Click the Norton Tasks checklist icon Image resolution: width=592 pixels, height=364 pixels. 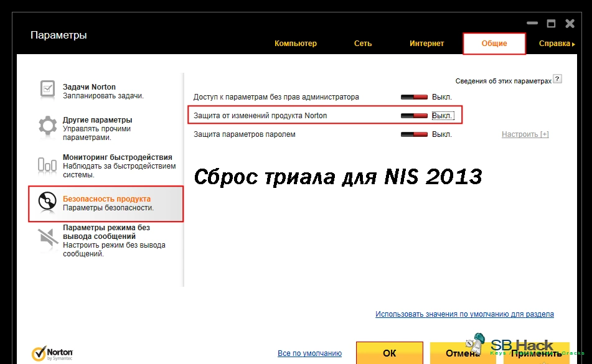pyautogui.click(x=47, y=90)
